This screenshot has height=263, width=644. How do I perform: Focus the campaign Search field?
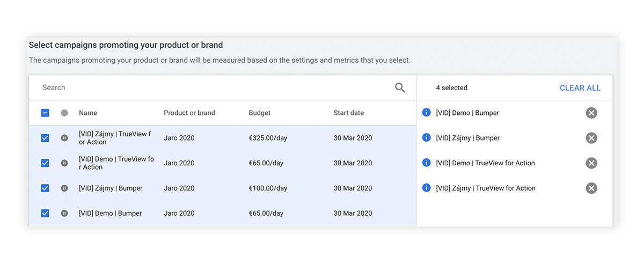click(215, 87)
